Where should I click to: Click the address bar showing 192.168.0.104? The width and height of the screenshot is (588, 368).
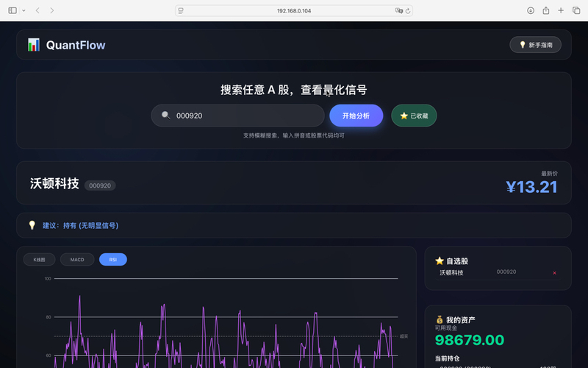click(294, 10)
